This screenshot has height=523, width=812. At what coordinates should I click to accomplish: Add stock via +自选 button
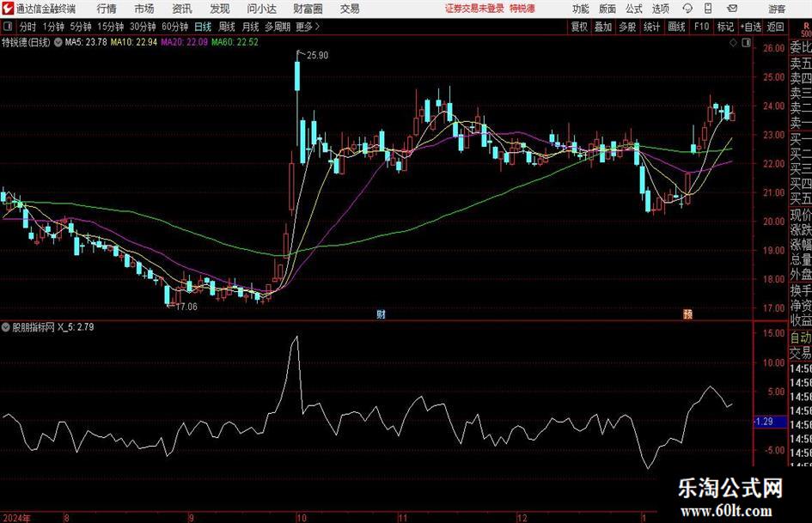[x=750, y=27]
